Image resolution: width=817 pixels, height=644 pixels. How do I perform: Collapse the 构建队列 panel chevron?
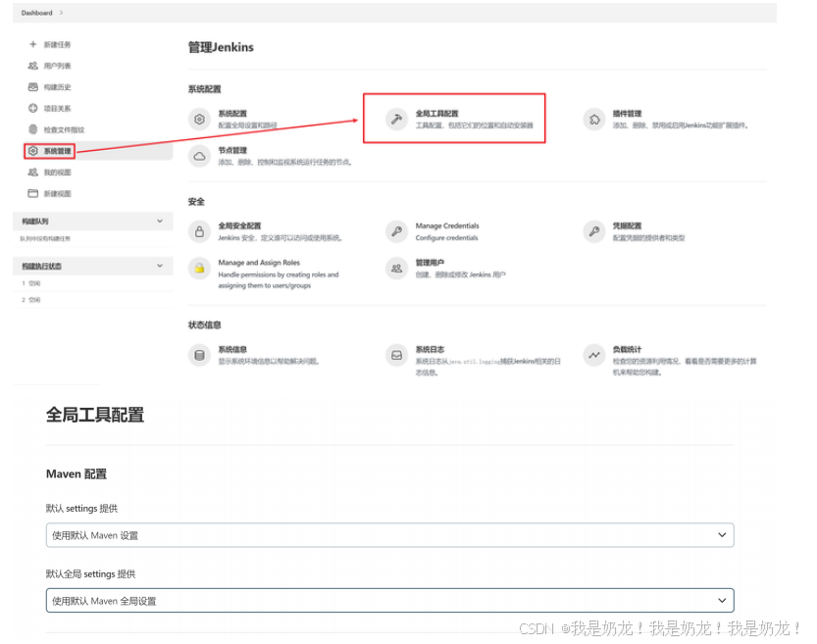(160, 222)
